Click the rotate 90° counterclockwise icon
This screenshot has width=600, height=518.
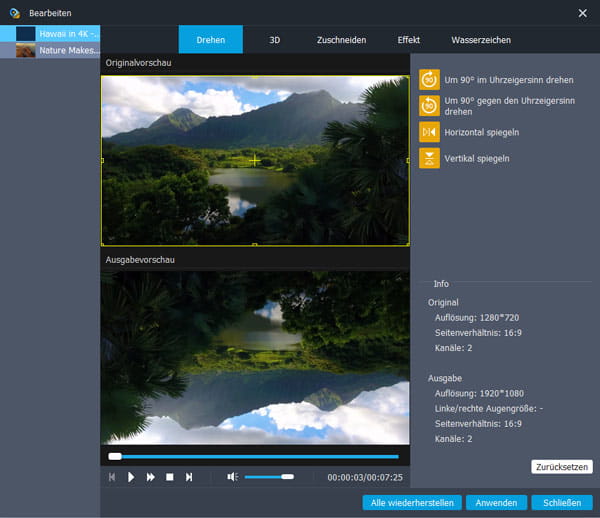click(x=429, y=106)
